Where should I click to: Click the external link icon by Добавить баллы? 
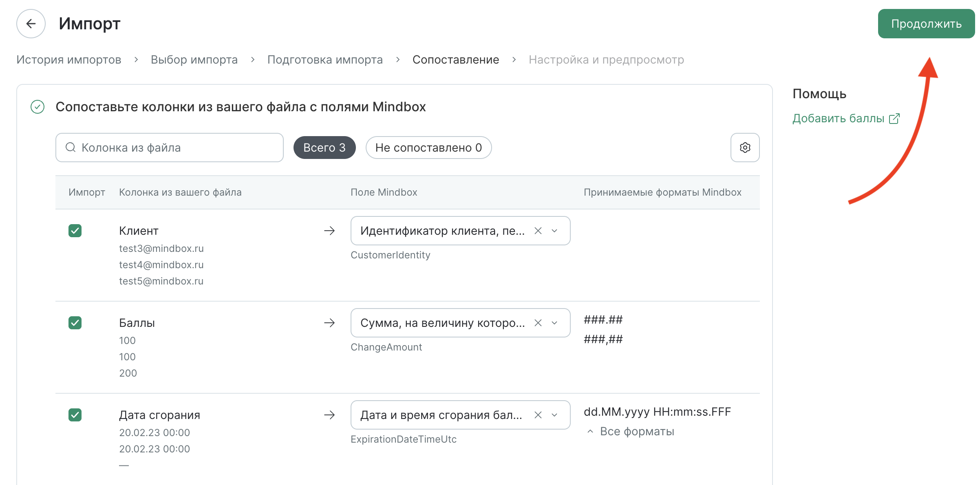894,119
